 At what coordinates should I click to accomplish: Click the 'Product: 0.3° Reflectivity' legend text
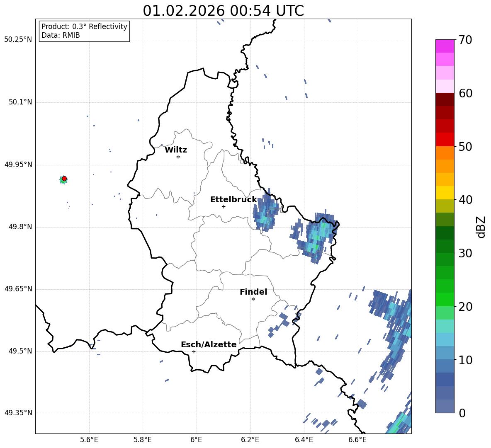[x=85, y=26]
